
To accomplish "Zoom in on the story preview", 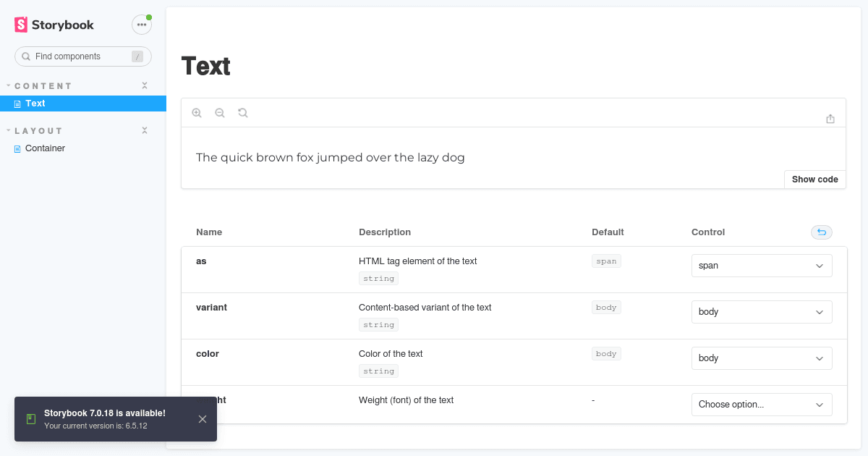I will (197, 113).
